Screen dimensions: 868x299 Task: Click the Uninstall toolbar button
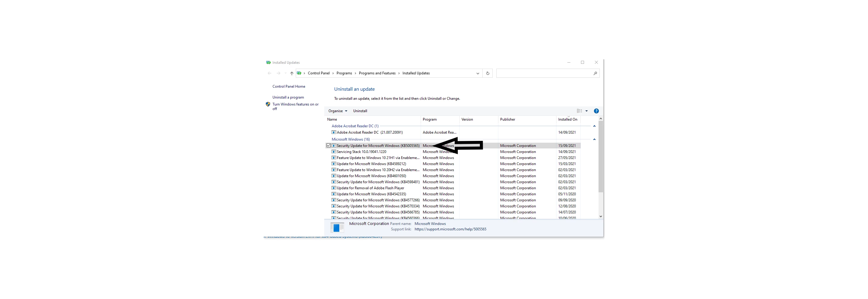[360, 111]
